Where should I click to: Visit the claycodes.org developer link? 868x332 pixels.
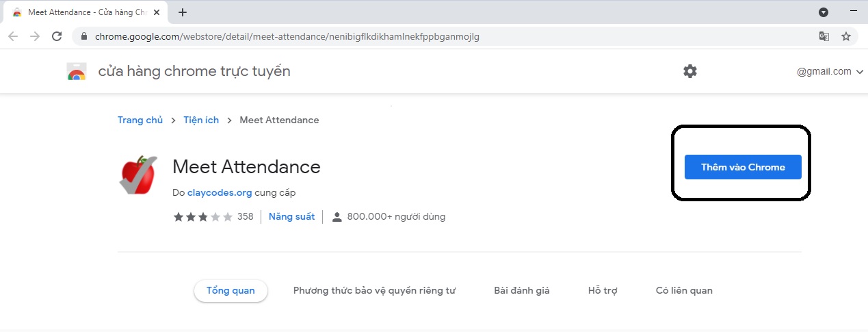(x=220, y=193)
